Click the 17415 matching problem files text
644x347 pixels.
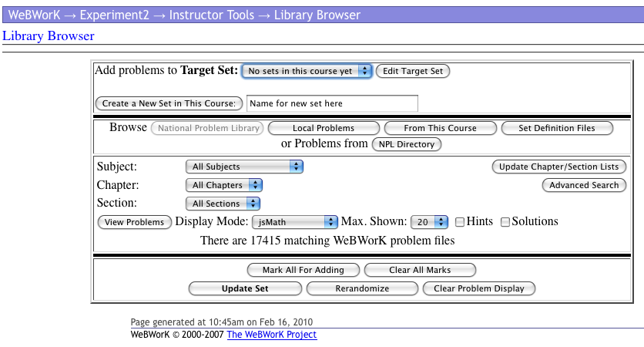327,241
